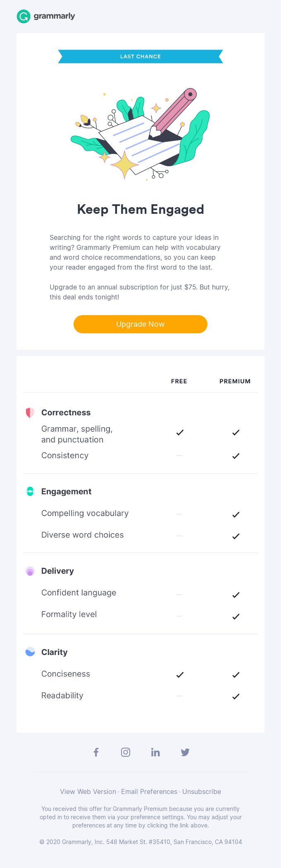
Task: Click the blue Clarity icon
Action: click(30, 652)
